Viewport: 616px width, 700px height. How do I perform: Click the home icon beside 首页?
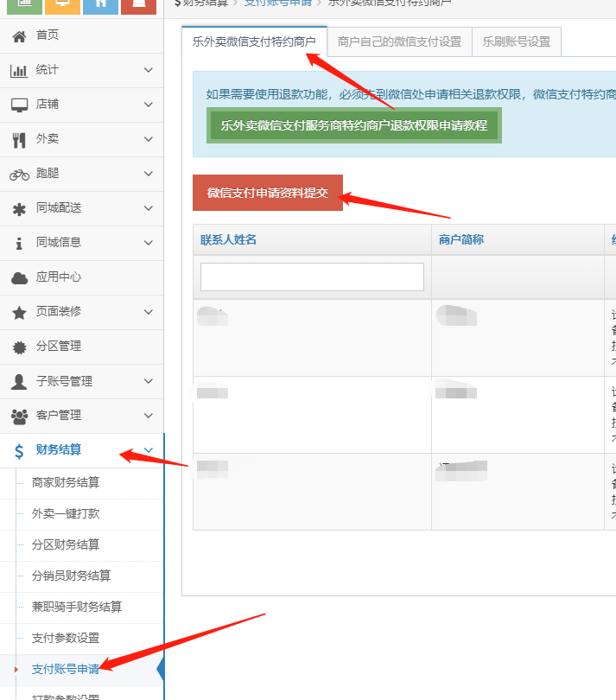(19, 35)
